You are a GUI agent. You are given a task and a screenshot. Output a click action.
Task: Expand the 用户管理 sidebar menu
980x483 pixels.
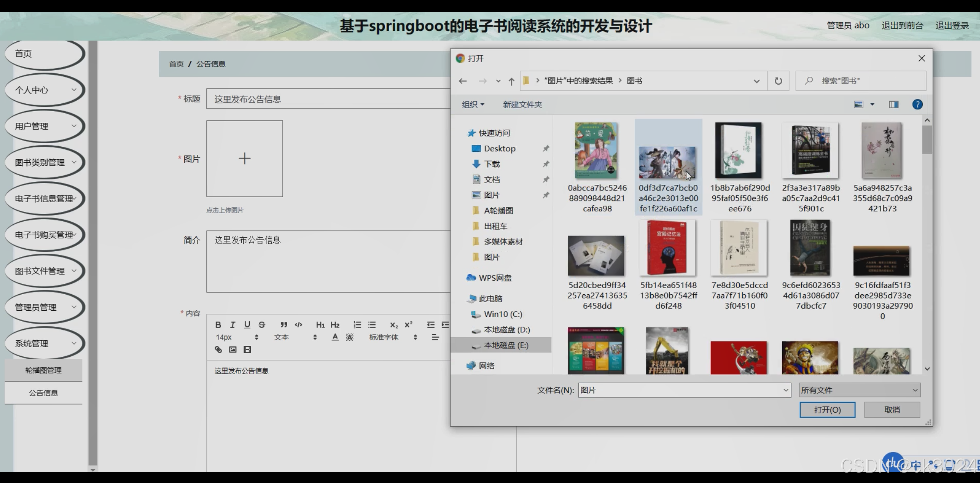pyautogui.click(x=44, y=126)
